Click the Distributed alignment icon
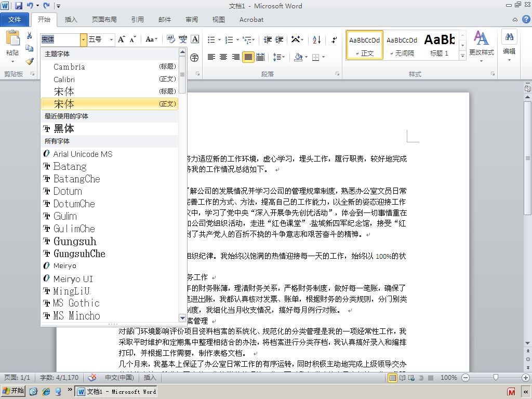532x399 pixels. point(260,57)
